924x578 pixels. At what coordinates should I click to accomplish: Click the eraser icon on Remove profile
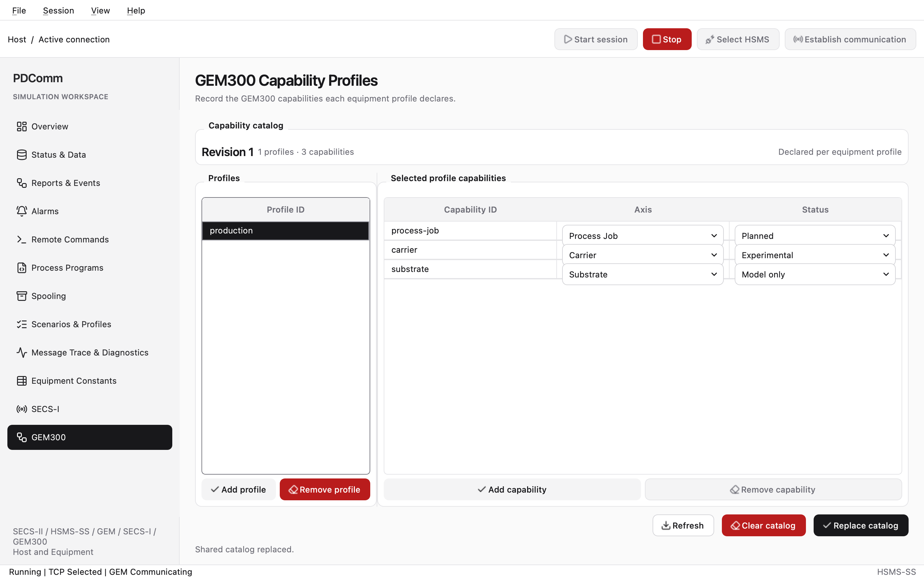tap(293, 490)
